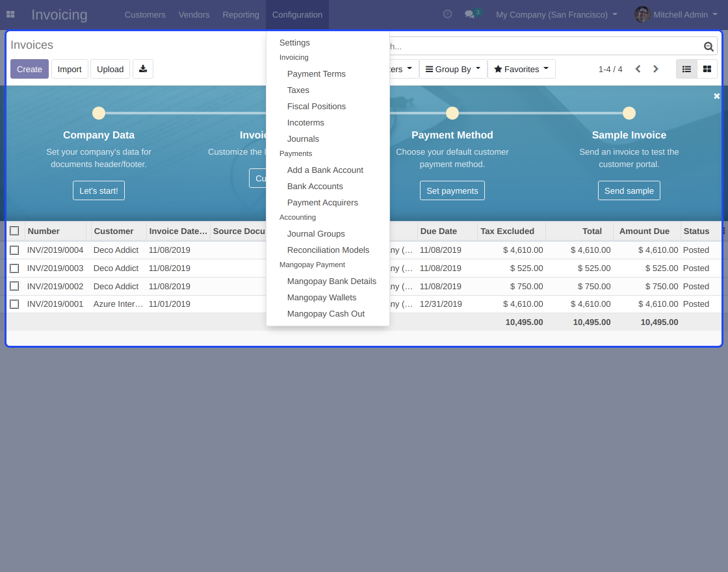
Task: Click the Upload button
Action: click(x=110, y=69)
